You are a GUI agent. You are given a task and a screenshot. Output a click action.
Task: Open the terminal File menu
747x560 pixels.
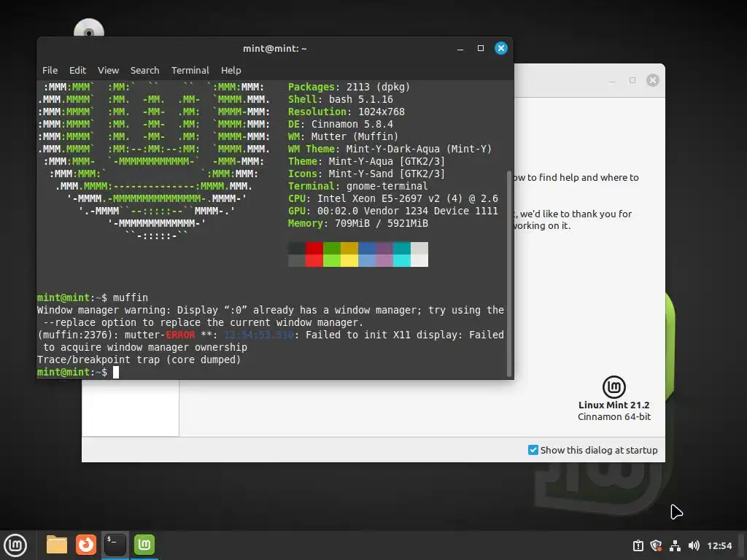pos(50,71)
